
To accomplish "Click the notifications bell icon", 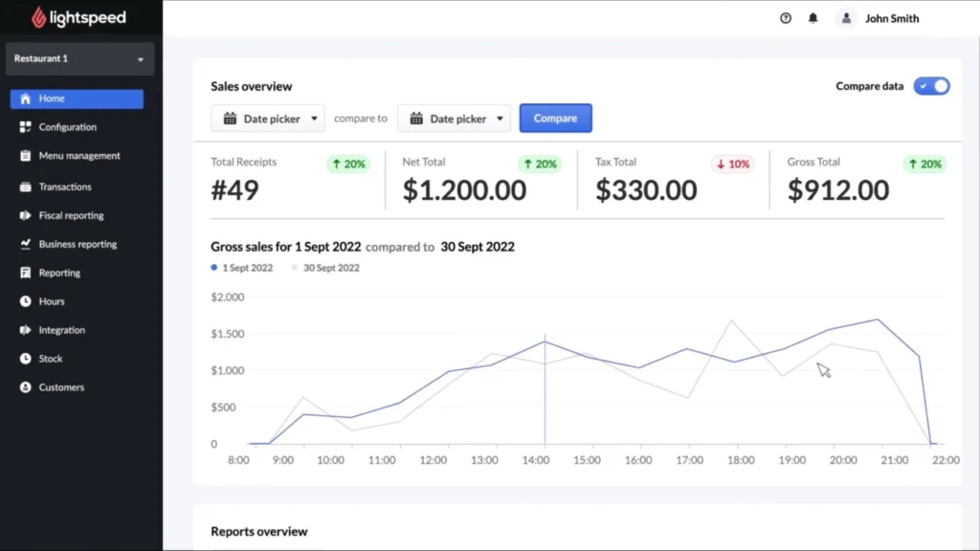I will pyautogui.click(x=813, y=18).
